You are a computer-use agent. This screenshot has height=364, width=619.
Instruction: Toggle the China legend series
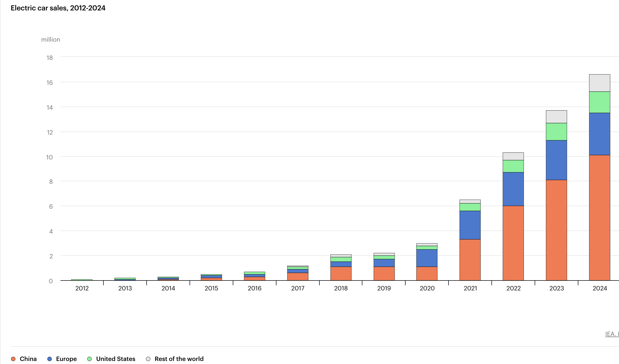28,359
